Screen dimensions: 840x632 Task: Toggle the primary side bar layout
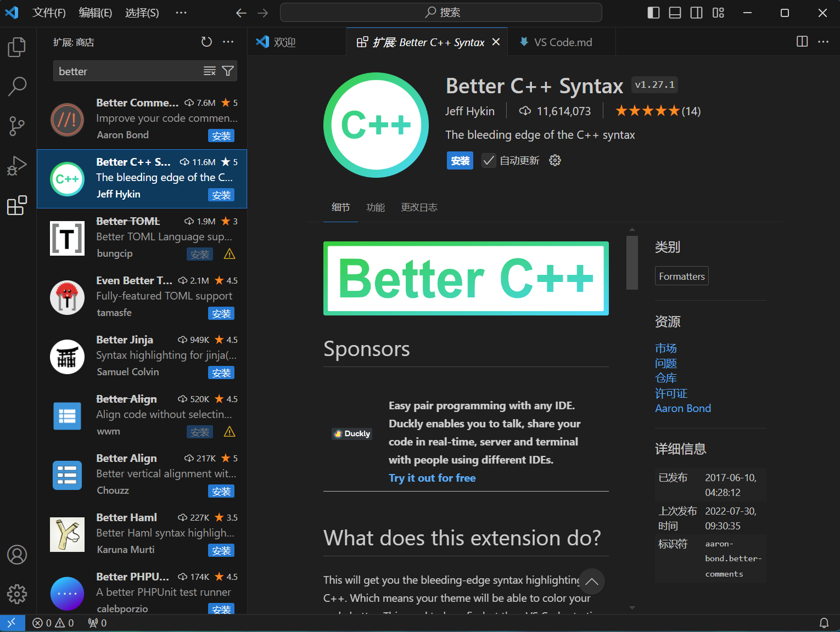pyautogui.click(x=653, y=13)
